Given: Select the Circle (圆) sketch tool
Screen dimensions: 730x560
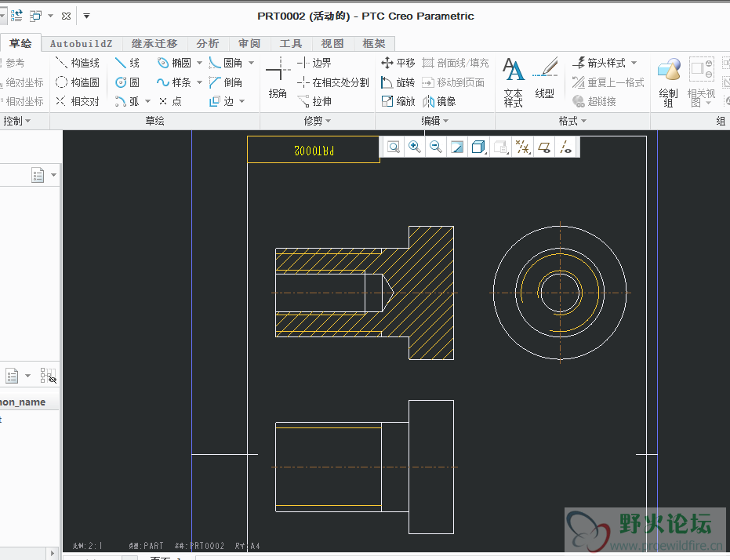Looking at the screenshot, I should [x=127, y=82].
